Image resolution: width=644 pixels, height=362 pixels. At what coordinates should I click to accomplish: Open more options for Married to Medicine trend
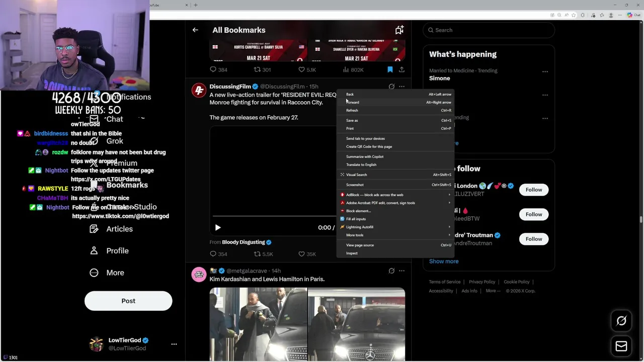(545, 71)
